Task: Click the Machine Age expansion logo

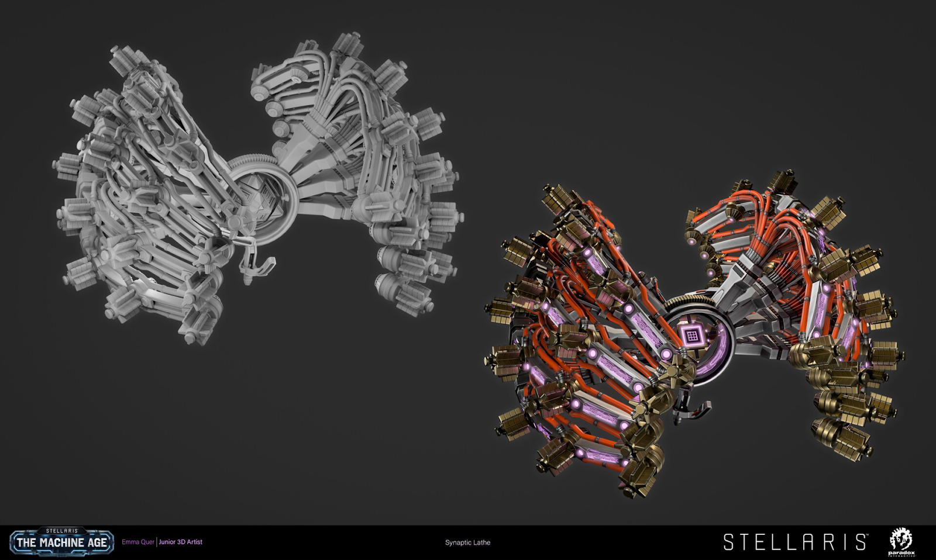Action: pyautogui.click(x=61, y=541)
